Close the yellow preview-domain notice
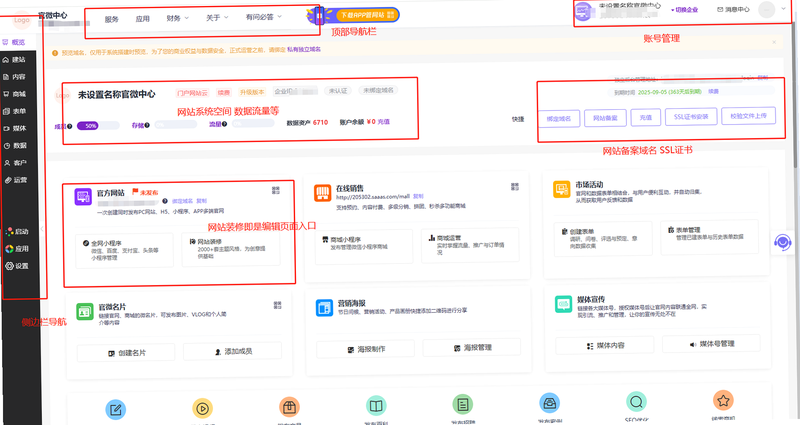The image size is (800, 425). click(x=774, y=42)
